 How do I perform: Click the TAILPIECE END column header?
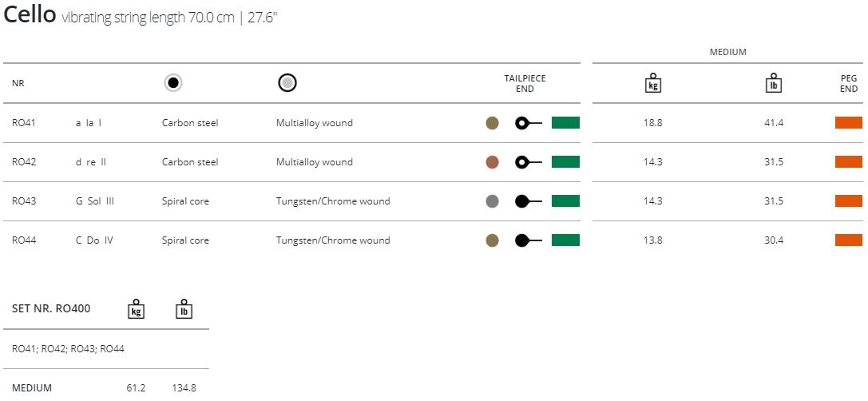tap(525, 83)
